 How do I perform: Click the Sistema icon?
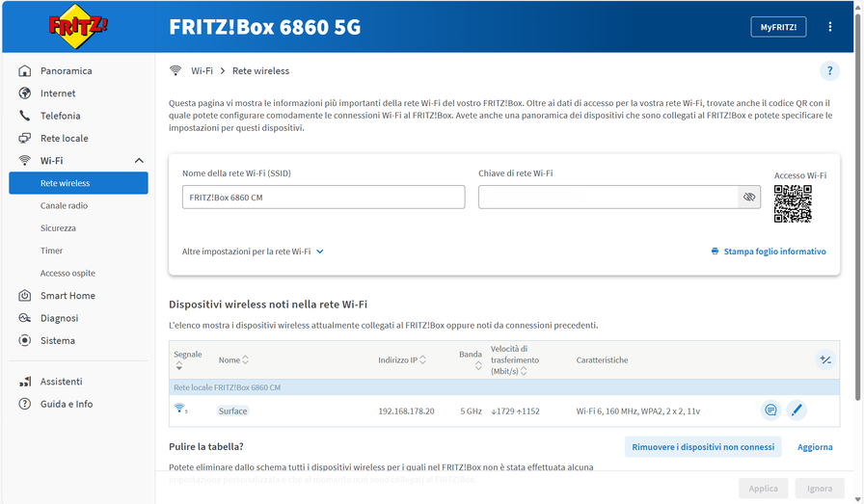coord(25,340)
